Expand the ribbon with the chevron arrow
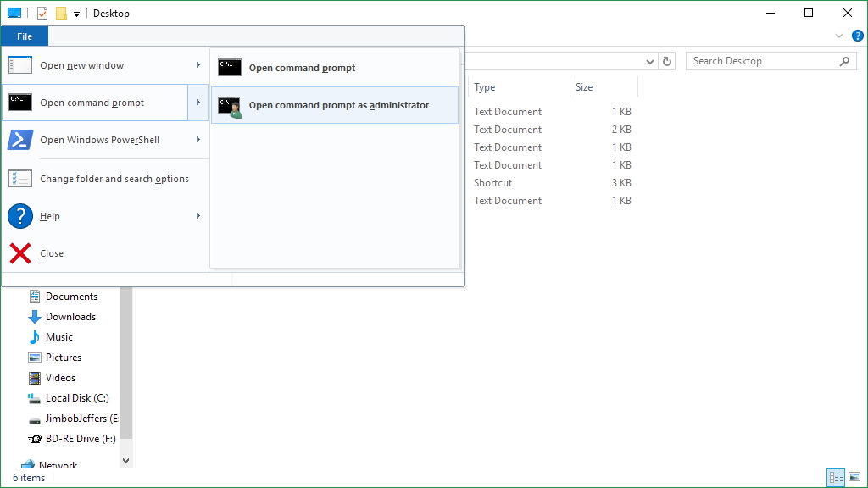 pyautogui.click(x=839, y=36)
